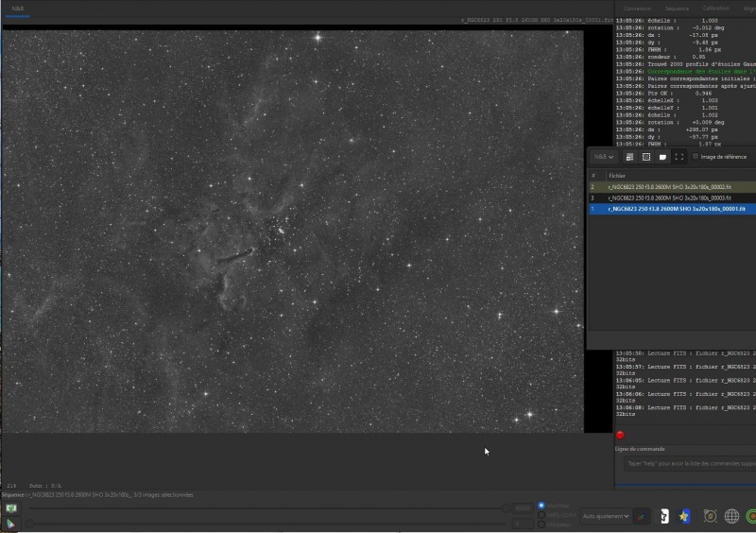Open the Calibration tab
This screenshot has width=756, height=533.
[715, 9]
